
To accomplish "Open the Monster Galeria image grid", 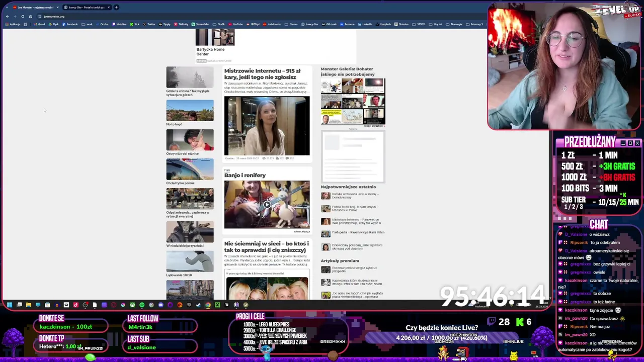I will 353,101.
